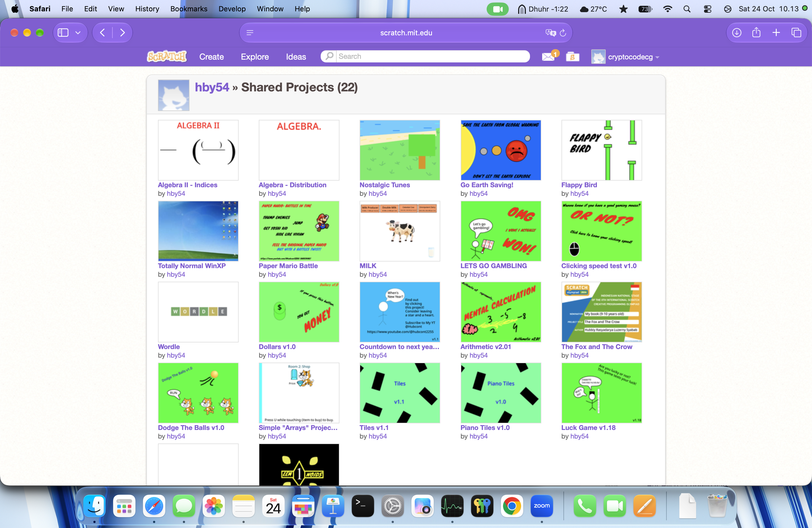Image resolution: width=812 pixels, height=528 pixels.
Task: Open the Algebra II - Indices project link
Action: [x=188, y=185]
